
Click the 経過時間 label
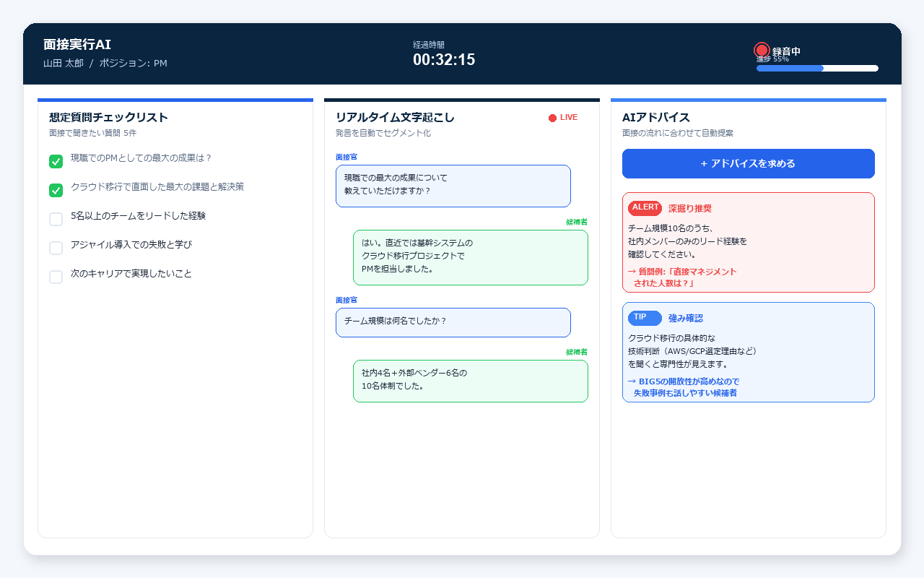429,45
